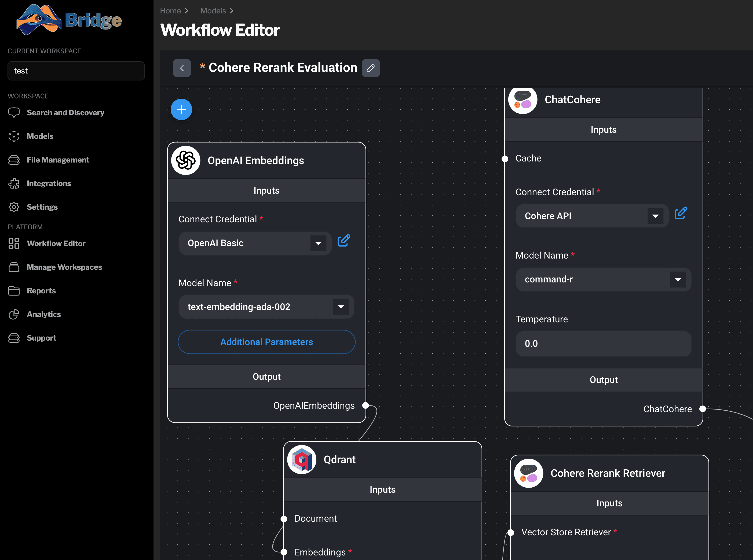Screen dimensions: 753x560
Task: Open Manage Workspaces
Action: coord(64,267)
